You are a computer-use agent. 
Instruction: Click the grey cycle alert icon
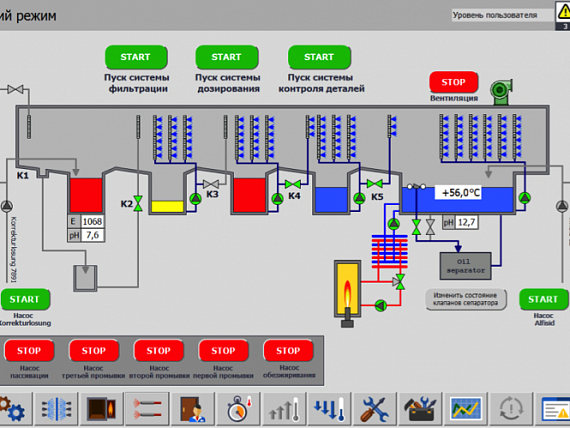511,409
